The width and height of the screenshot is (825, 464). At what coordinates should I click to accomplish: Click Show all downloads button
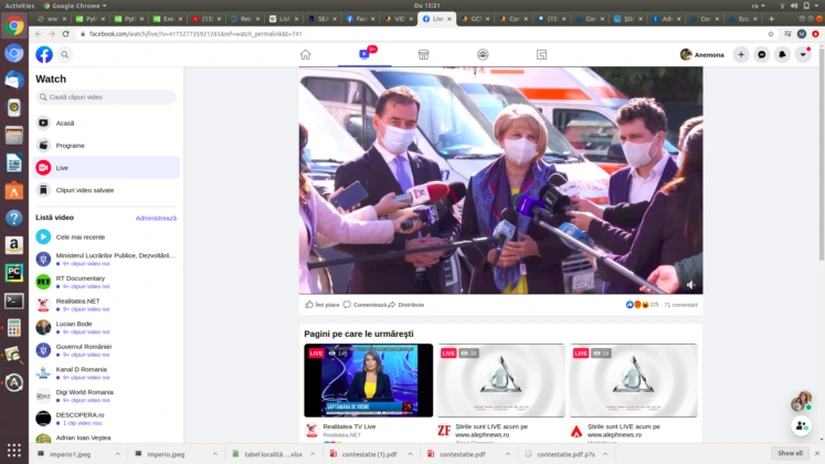coord(790,453)
